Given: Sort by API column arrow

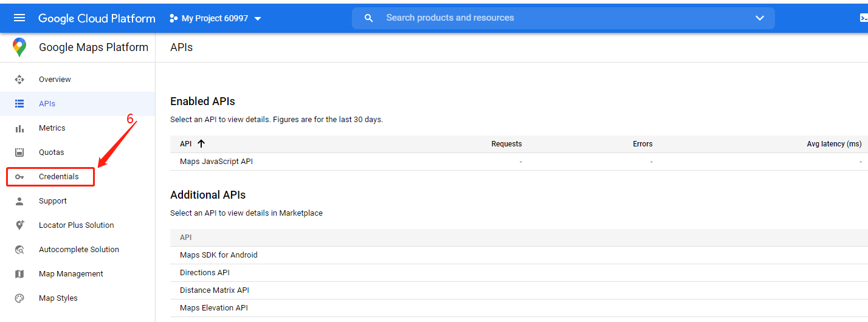Looking at the screenshot, I should pyautogui.click(x=201, y=144).
